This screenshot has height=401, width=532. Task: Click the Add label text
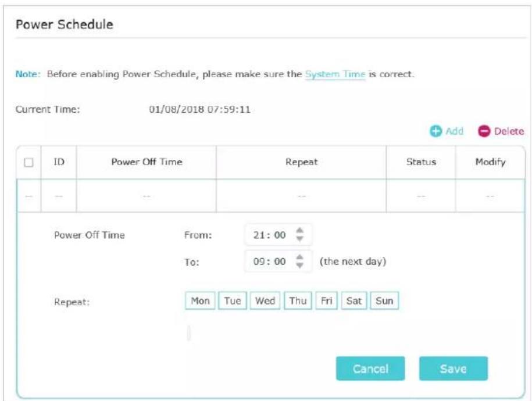[x=454, y=131]
